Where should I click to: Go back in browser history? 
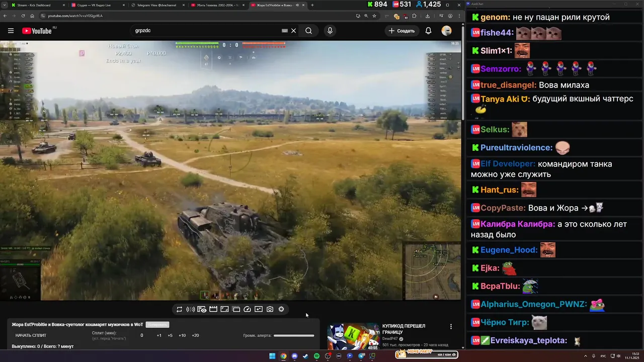tap(6, 16)
